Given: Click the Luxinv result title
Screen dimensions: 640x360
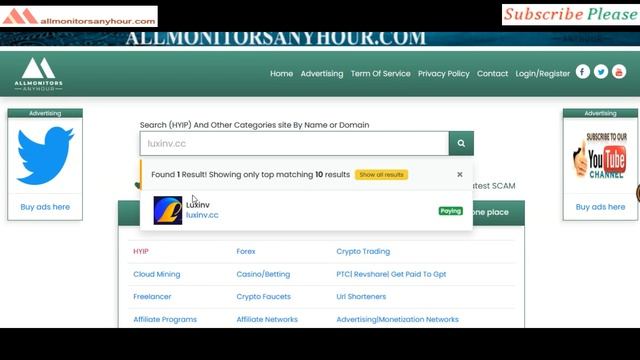Looking at the screenshot, I should point(198,205).
